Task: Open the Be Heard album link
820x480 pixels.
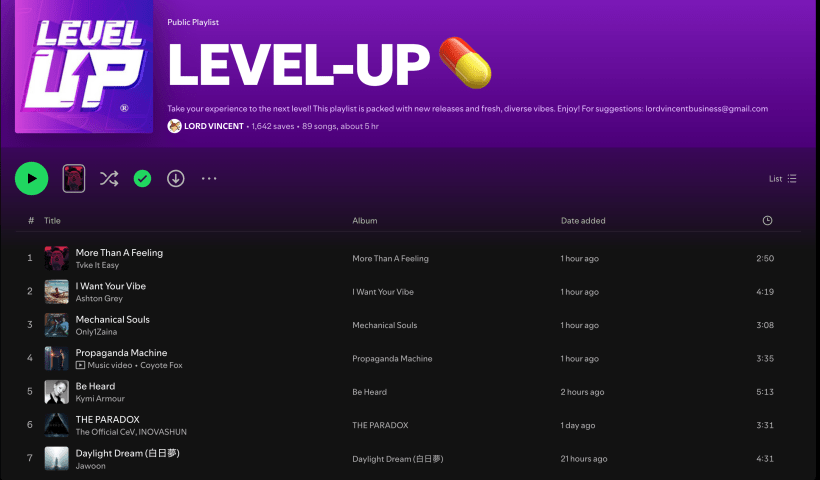Action: [369, 392]
